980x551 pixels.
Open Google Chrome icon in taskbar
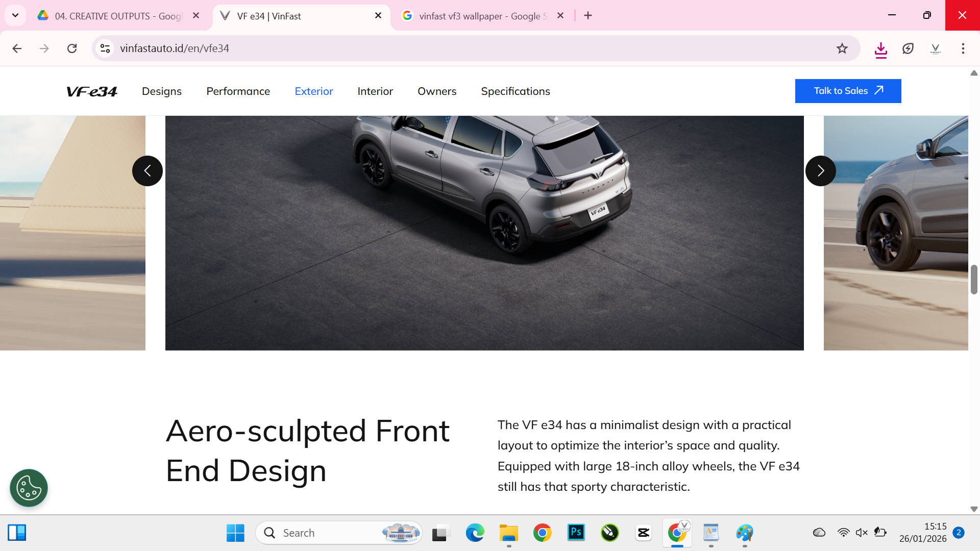point(543,533)
